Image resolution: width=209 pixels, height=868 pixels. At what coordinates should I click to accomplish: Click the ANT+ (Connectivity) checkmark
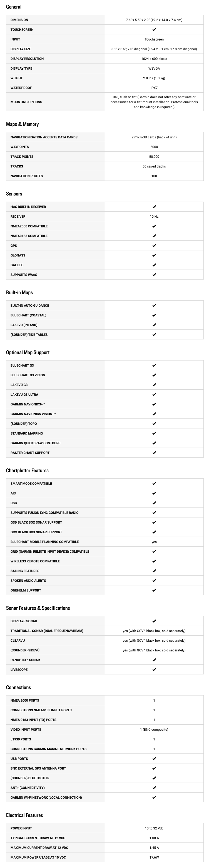pos(154,788)
